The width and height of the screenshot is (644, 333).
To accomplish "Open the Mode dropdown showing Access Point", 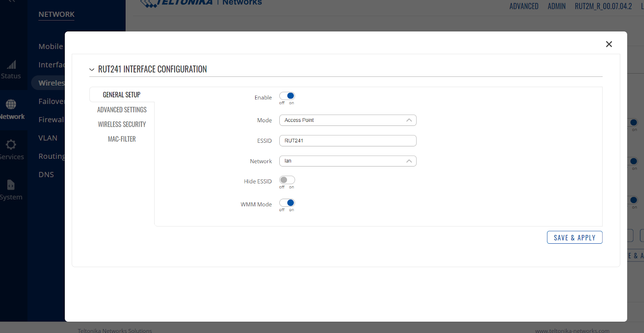I will coord(348,120).
